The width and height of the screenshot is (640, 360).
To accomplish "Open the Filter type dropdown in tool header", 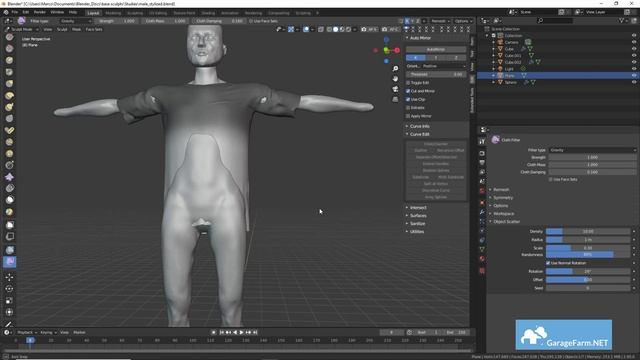I will pos(75,21).
